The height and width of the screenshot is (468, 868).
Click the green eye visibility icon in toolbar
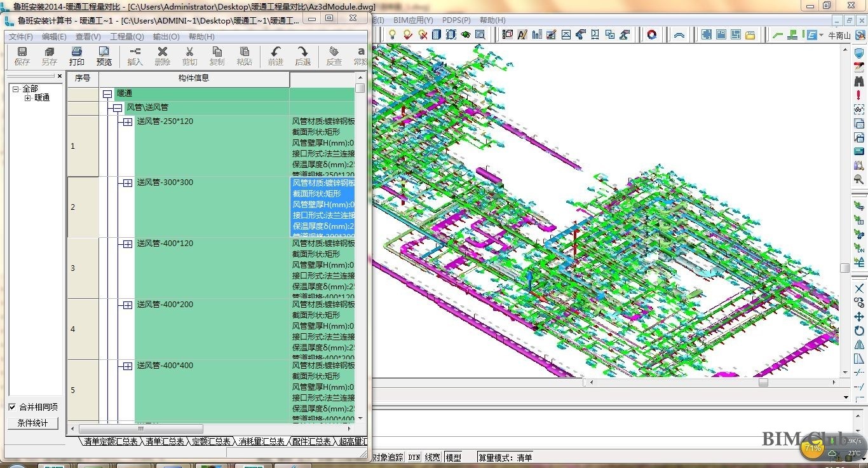click(466, 34)
